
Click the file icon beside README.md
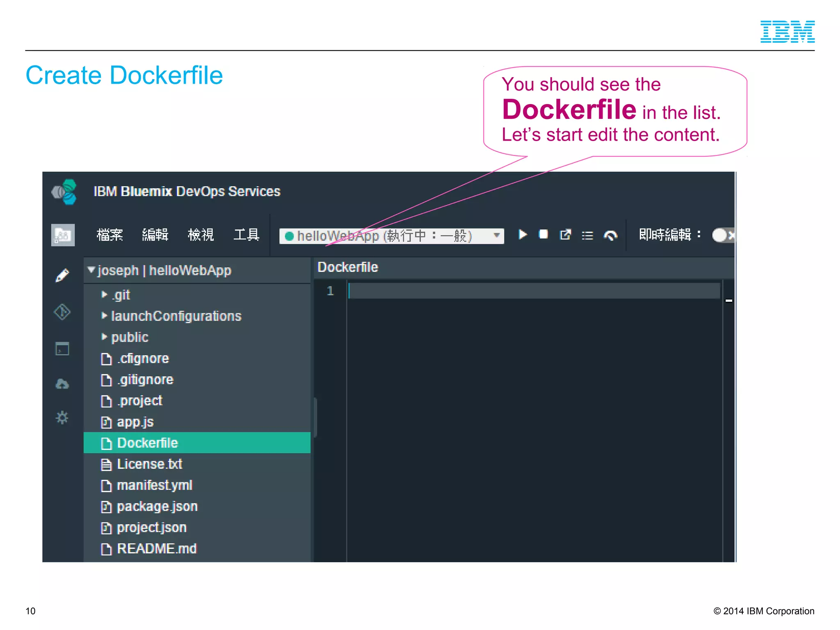pyautogui.click(x=106, y=549)
